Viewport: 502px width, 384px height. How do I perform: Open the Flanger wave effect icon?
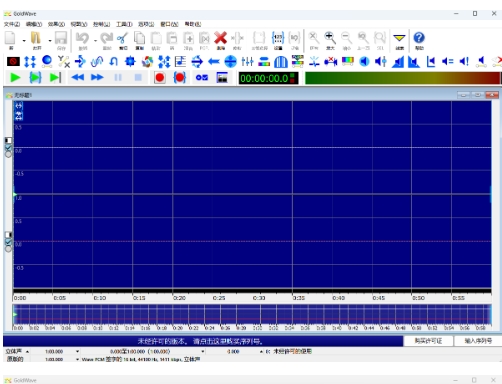pyautogui.click(x=97, y=61)
